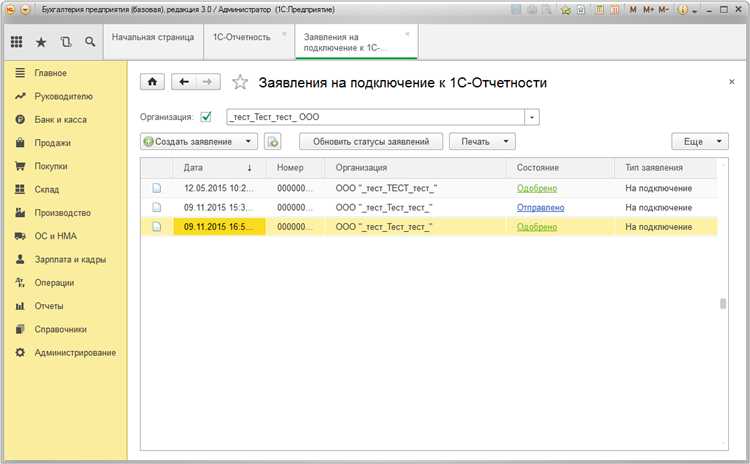Add page to favorites with star icon

(x=239, y=82)
